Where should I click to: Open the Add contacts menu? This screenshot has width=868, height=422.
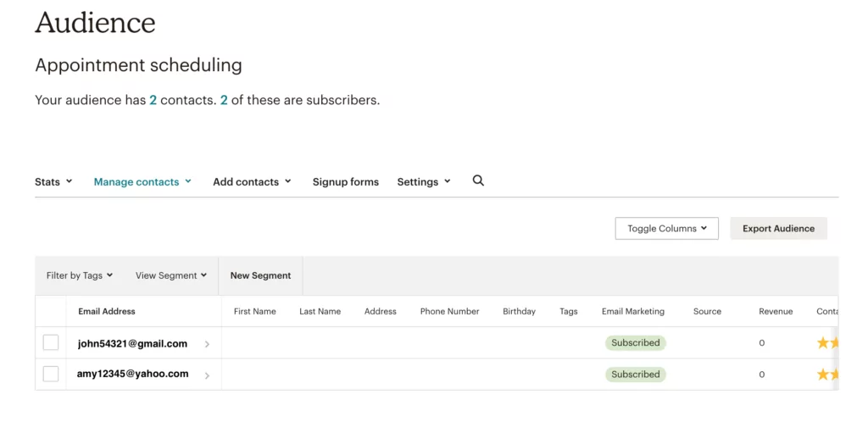click(x=252, y=181)
